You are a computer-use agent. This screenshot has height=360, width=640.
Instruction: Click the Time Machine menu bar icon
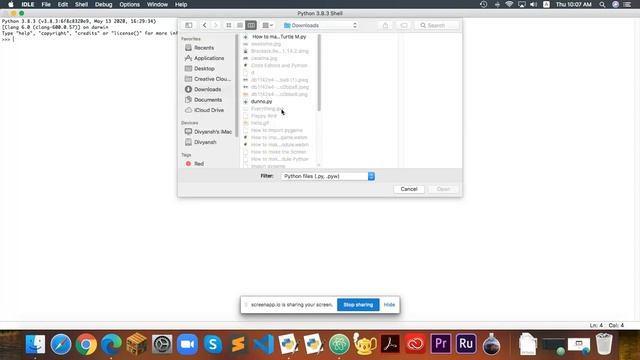pos(483,4)
